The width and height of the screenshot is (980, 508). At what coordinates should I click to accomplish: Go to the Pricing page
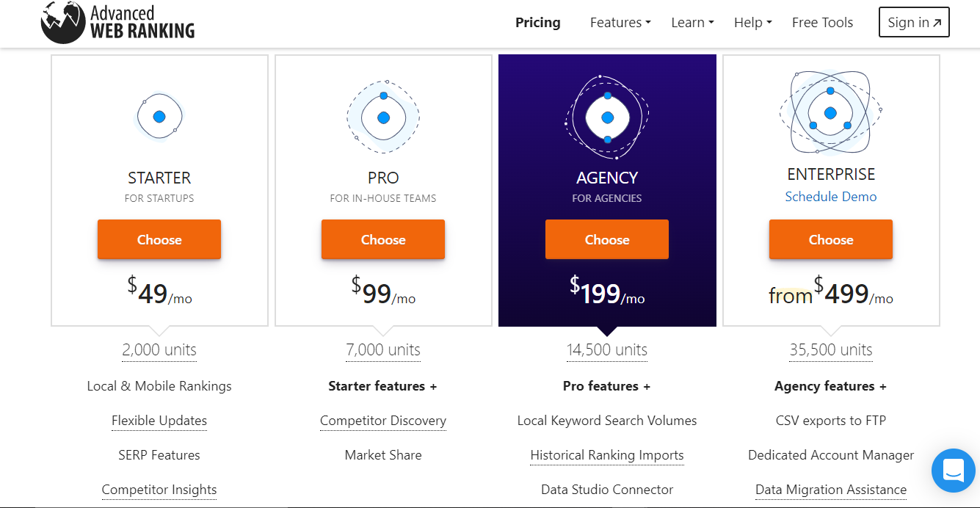click(537, 23)
